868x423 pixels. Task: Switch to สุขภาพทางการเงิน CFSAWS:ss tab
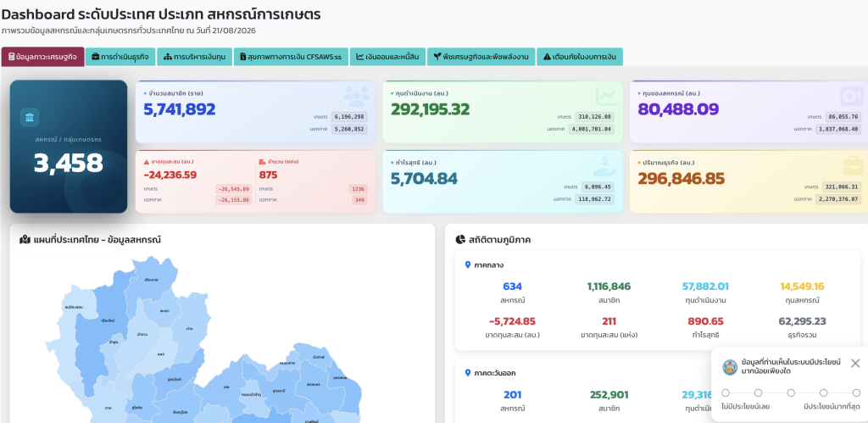tap(291, 57)
